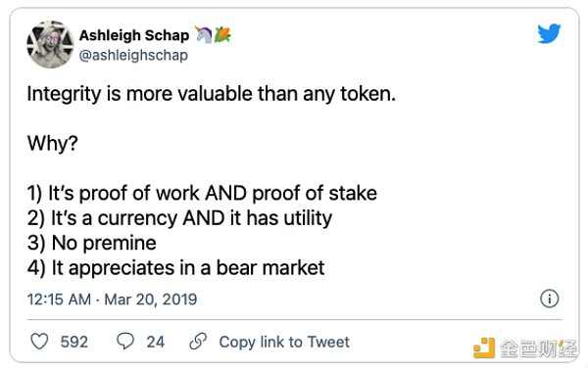This screenshot has height=369, width=588.
Task: Open Ashleigh Schap's profile avatar
Action: (50, 45)
